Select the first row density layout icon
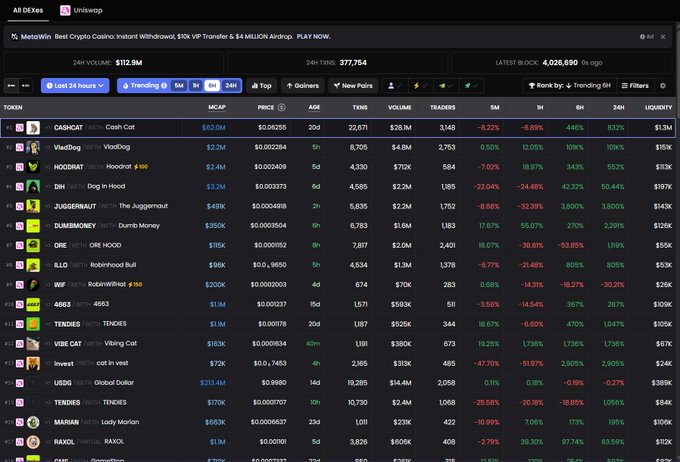Image resolution: width=680 pixels, height=462 pixels. pos(11,85)
